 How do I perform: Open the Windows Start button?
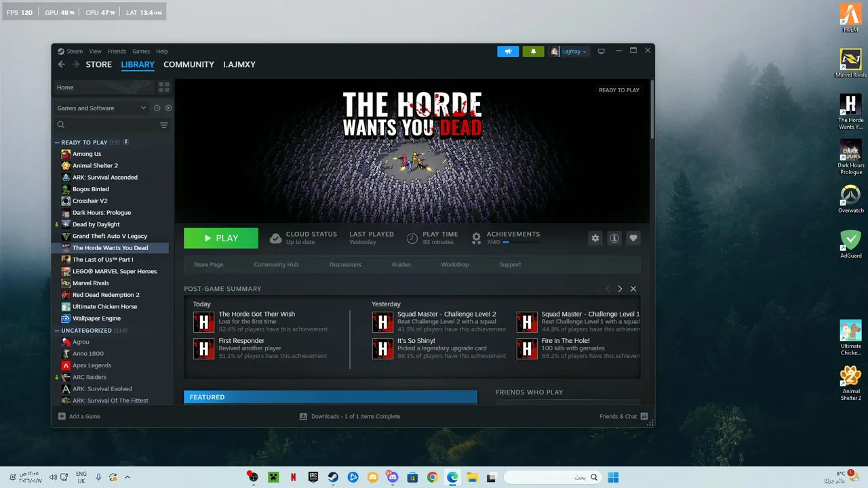pos(613,477)
